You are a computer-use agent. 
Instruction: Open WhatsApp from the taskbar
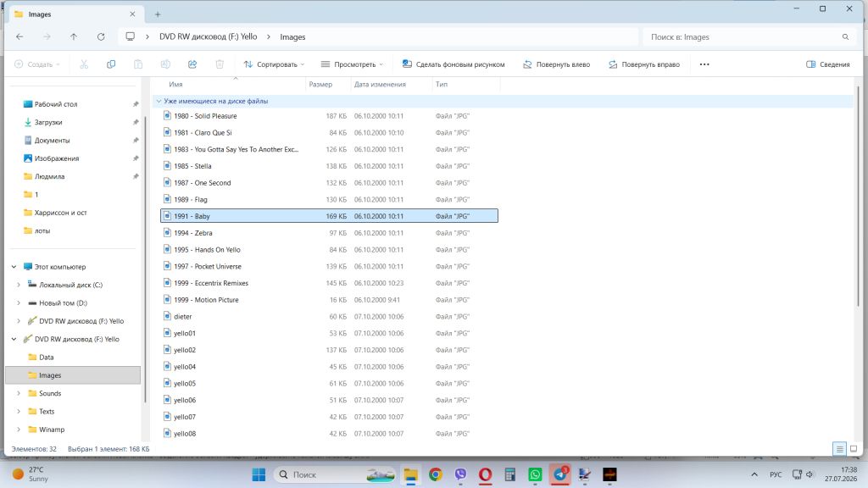[x=536, y=474]
